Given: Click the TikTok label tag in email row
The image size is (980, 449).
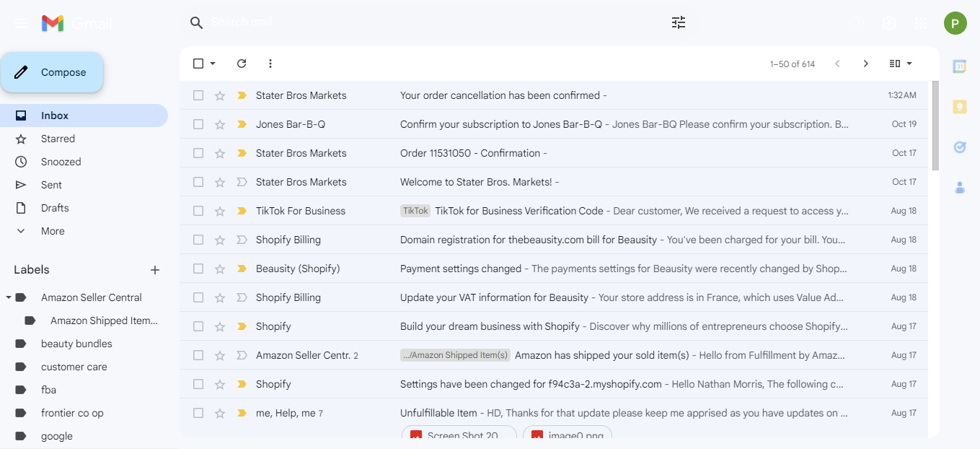Looking at the screenshot, I should pos(415,211).
